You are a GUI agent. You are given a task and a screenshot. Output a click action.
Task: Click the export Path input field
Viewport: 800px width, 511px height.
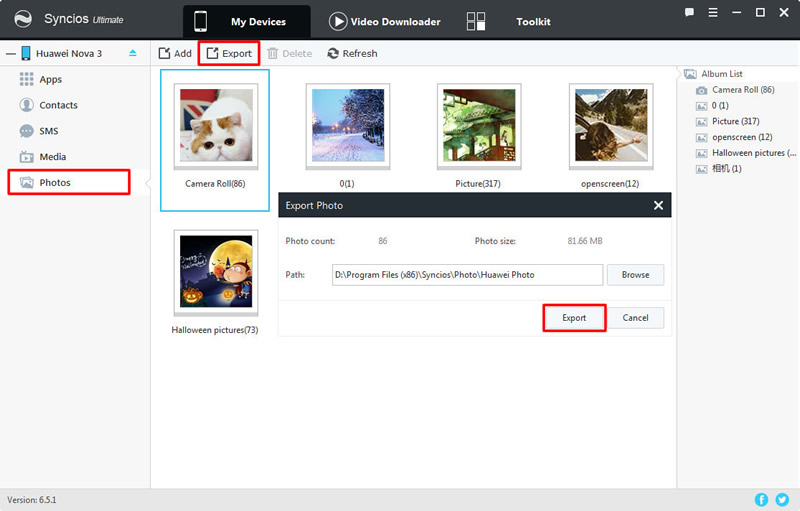[x=467, y=274]
